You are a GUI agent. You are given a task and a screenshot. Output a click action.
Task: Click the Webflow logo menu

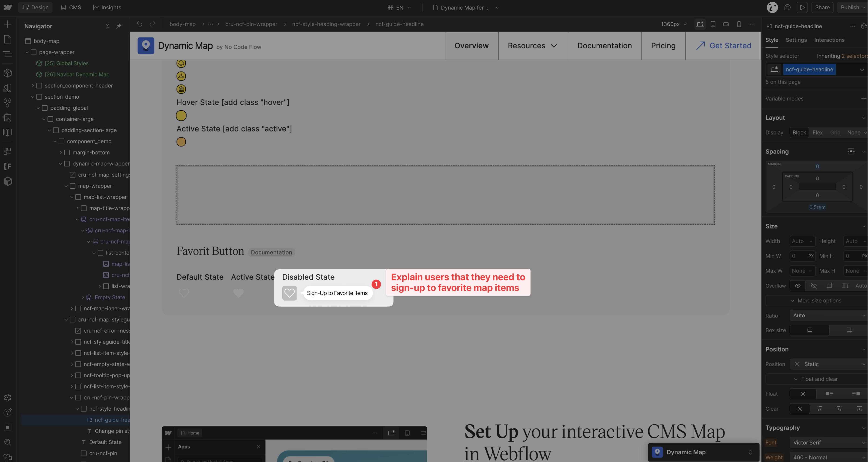(x=8, y=7)
